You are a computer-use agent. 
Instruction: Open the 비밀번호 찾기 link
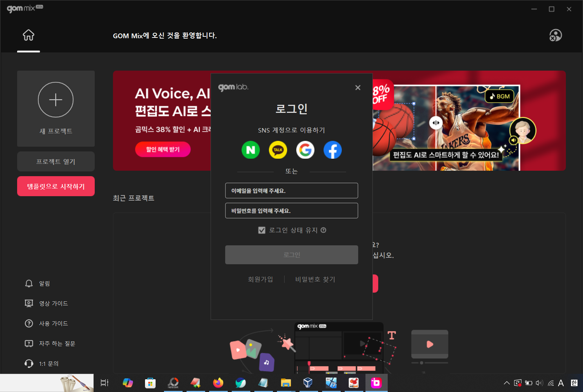pos(315,279)
